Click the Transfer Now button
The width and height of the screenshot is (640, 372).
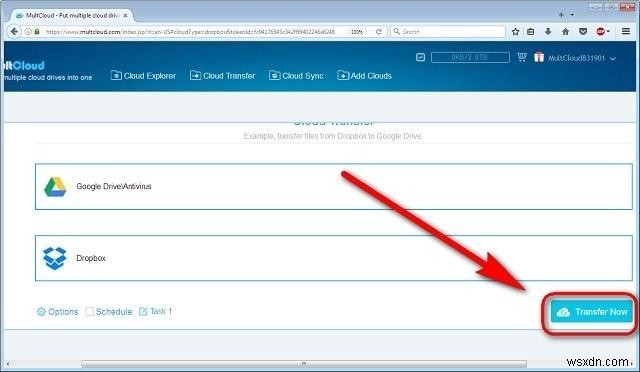591,312
